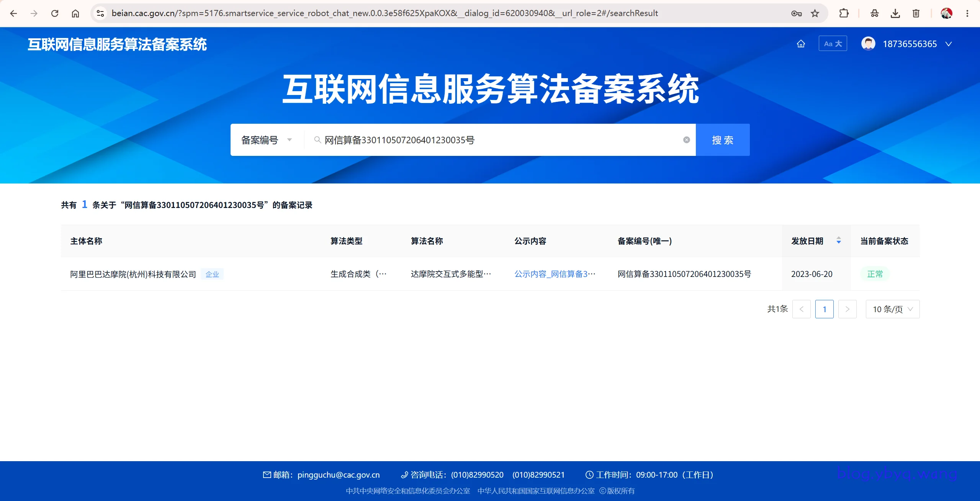Click the 当前备案状态 column header

point(884,241)
